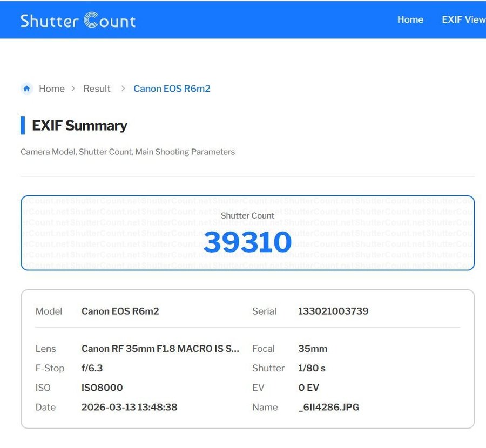Select the Canon EOS R6m2 breadcrumb
Image resolution: width=486 pixels, height=448 pixels.
tap(172, 89)
